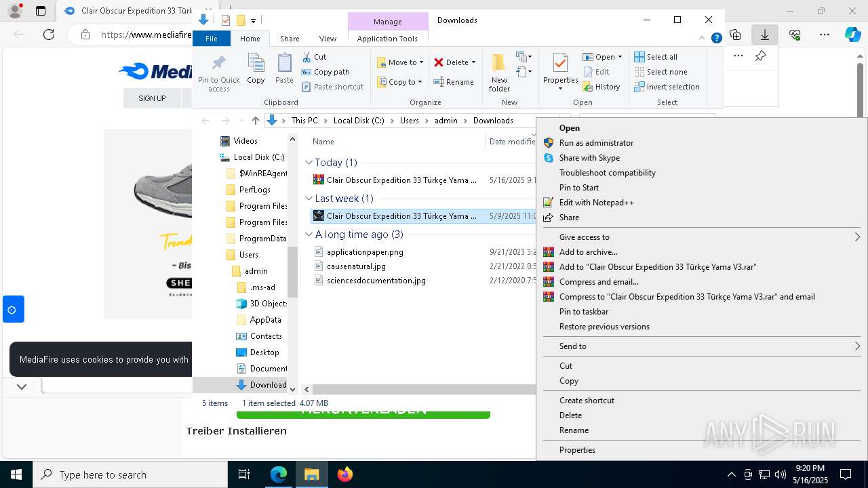Screen dimensions: 868x488
Task: Open Microsoft Edge from taskbar
Action: [279, 474]
